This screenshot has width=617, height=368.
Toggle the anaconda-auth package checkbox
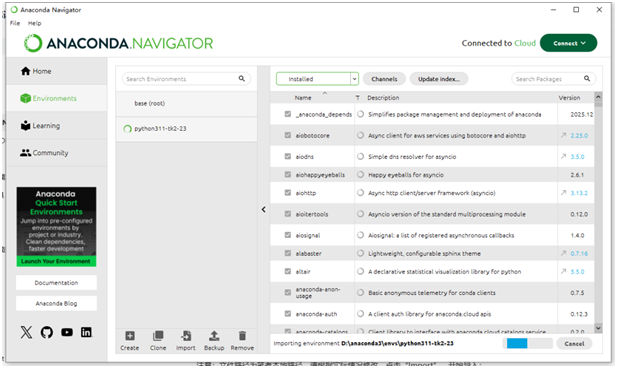(x=288, y=314)
